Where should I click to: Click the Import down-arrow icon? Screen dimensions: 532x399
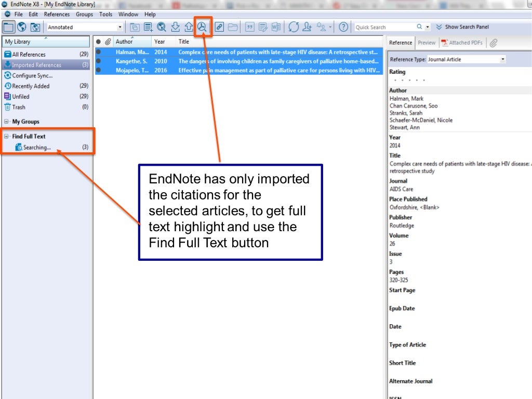176,27
